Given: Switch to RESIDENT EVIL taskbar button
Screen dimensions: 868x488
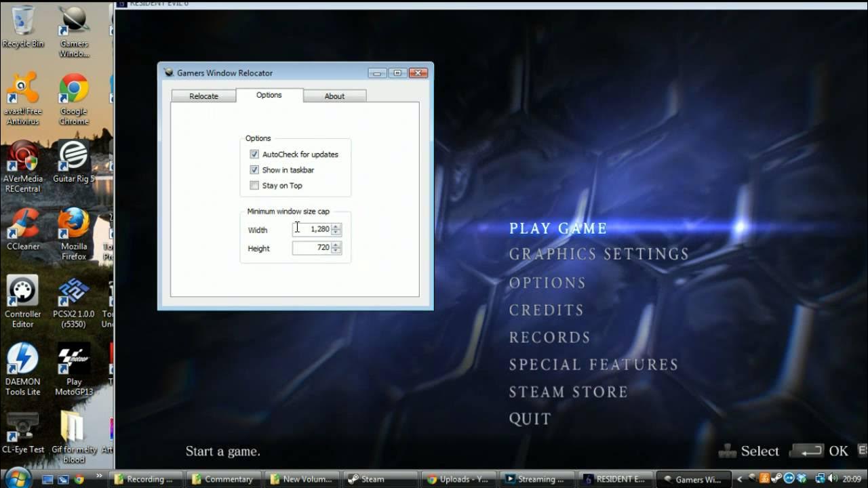Looking at the screenshot, I should (615, 479).
